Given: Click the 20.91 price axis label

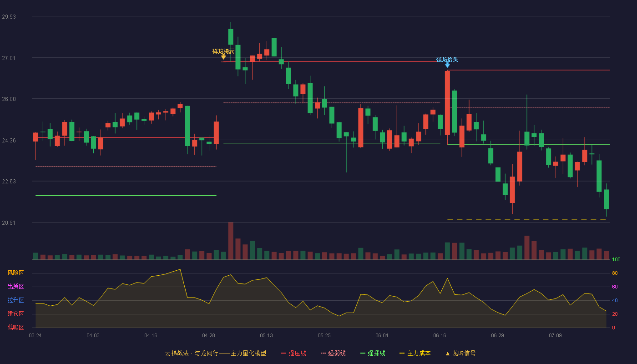Looking at the screenshot, I should pyautogui.click(x=9, y=223).
